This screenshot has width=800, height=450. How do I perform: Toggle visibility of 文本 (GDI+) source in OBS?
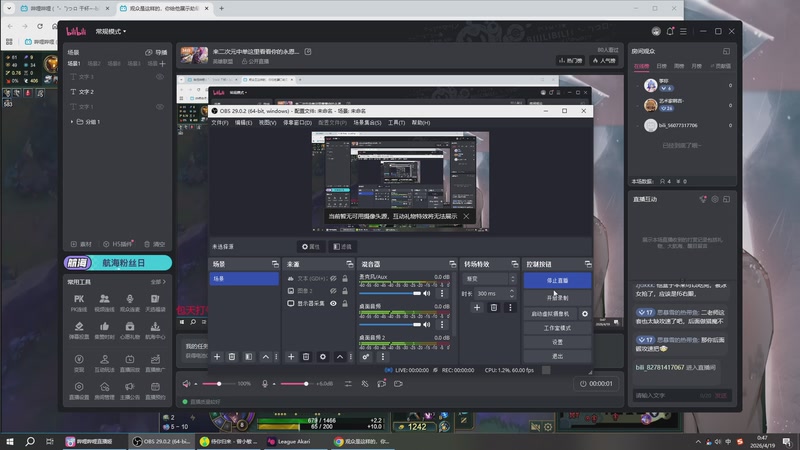(333, 279)
